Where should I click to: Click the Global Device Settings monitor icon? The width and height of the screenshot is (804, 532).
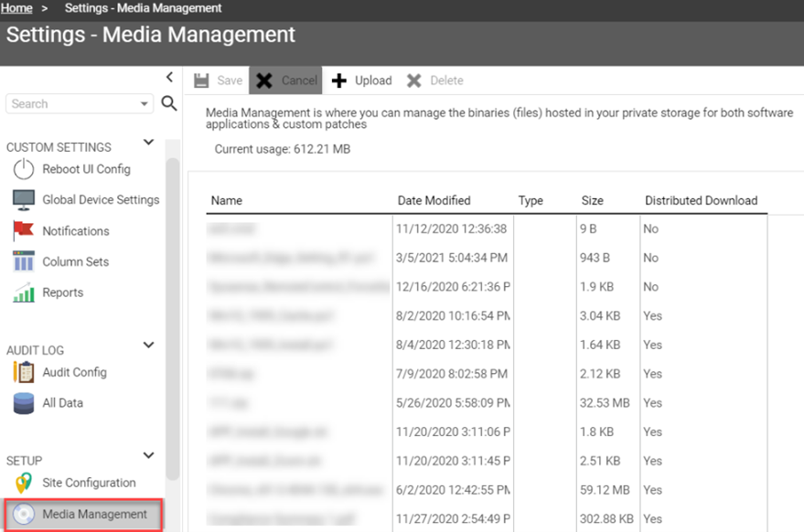[24, 200]
